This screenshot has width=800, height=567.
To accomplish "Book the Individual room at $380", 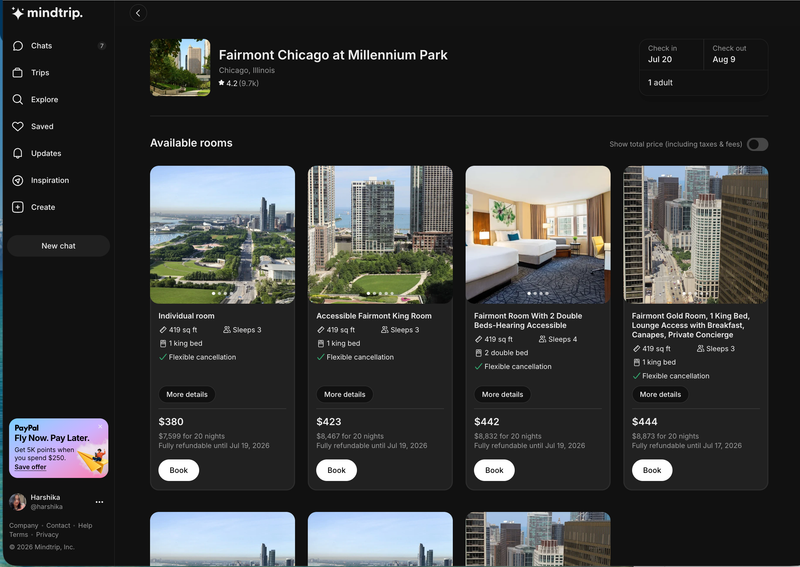I will (179, 471).
